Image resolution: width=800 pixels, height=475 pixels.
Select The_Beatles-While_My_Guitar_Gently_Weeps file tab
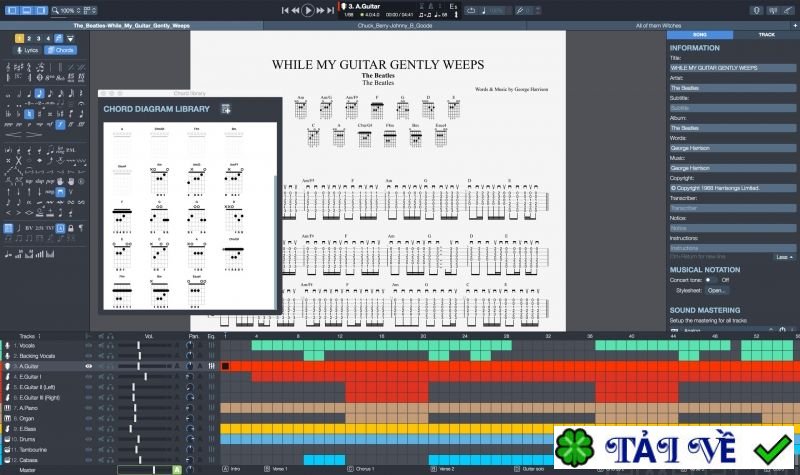coord(132,26)
